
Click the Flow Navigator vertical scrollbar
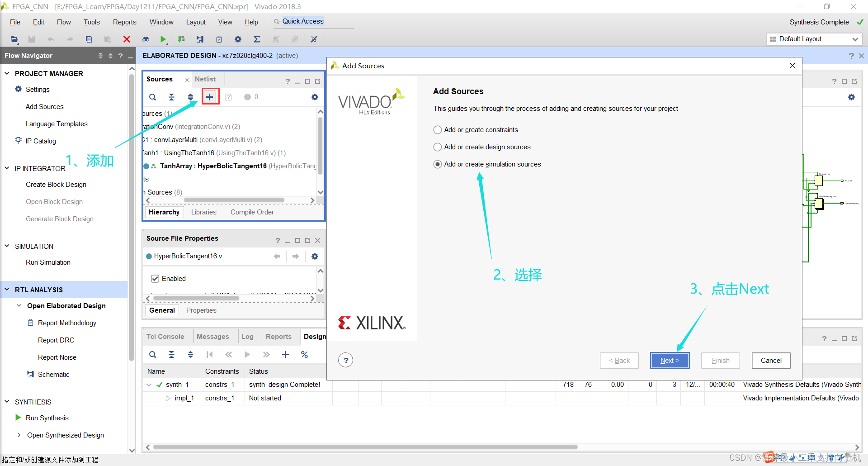(x=132, y=217)
